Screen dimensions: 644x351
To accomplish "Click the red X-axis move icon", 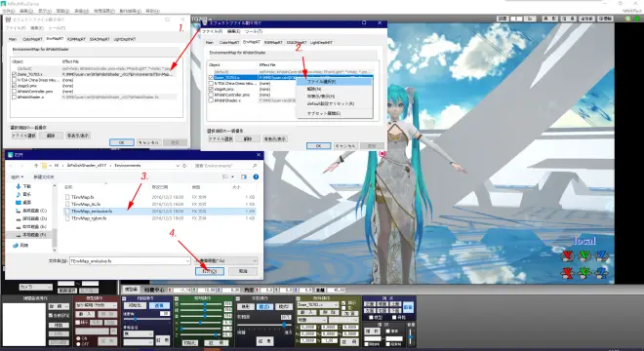I will [568, 273].
